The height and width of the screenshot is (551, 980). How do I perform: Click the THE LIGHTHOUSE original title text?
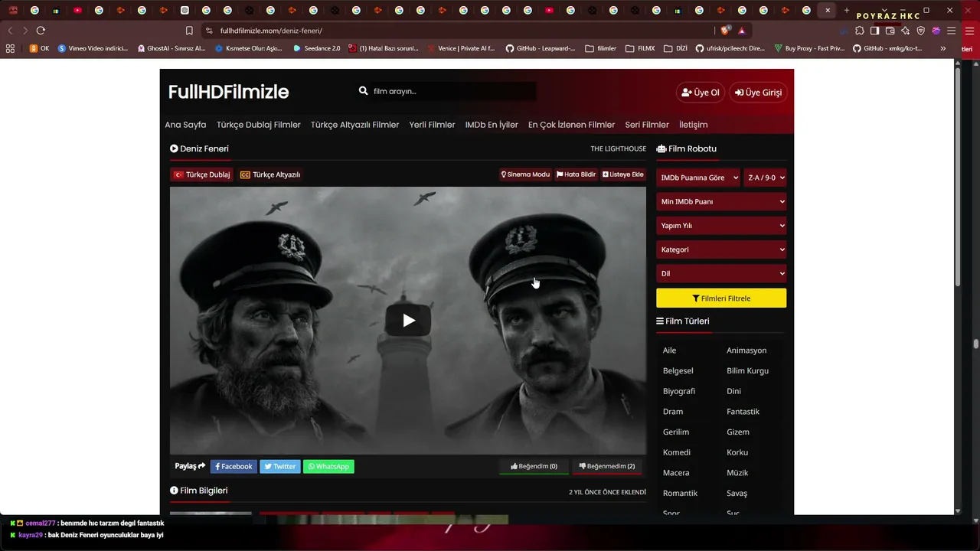pyautogui.click(x=618, y=148)
